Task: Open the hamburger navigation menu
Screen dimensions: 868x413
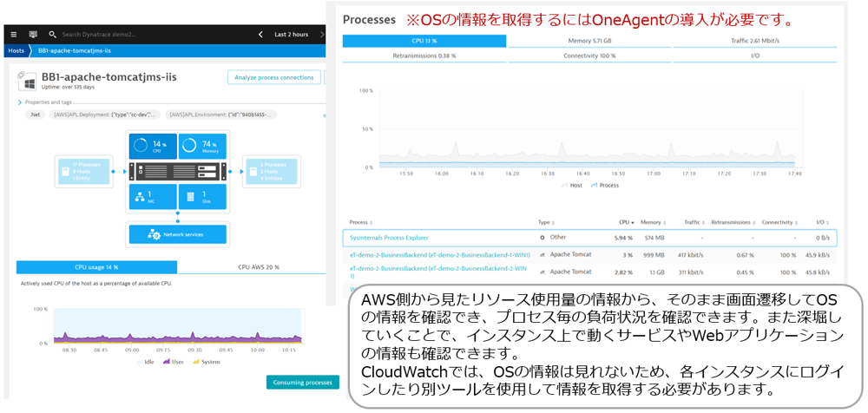Action: (14, 35)
